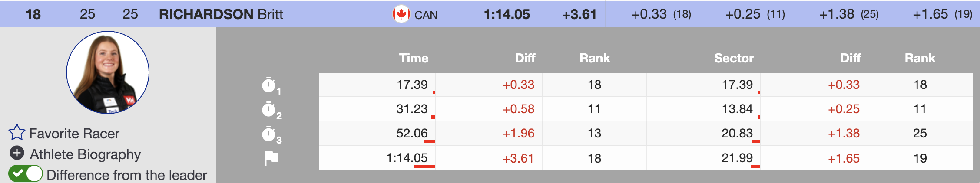The height and width of the screenshot is (183, 980).
Task: Select the total time 1:14.05 in header
Action: 507,14
